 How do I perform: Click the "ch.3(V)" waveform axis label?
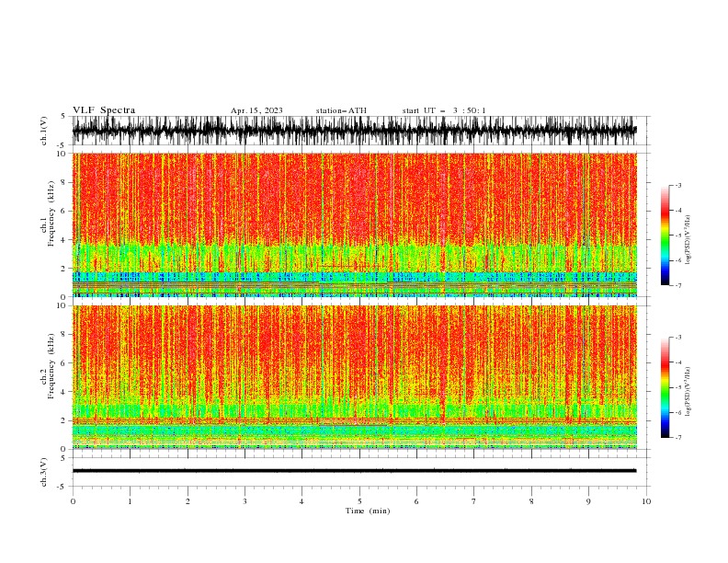(x=44, y=472)
